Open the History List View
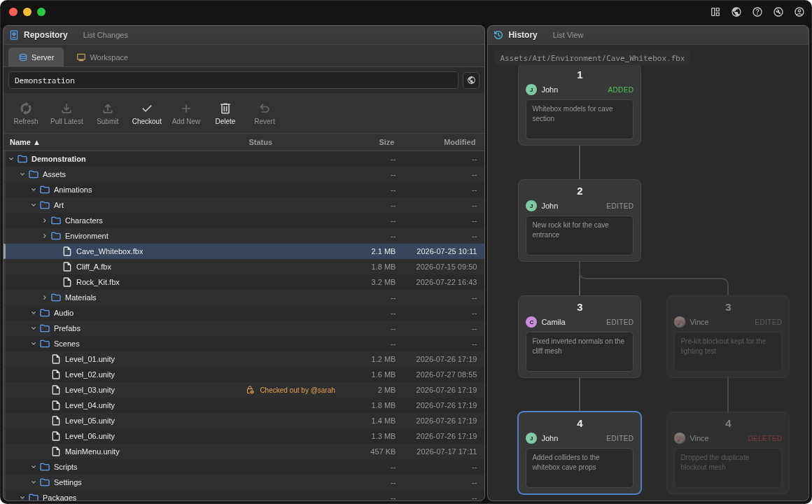 pos(568,35)
